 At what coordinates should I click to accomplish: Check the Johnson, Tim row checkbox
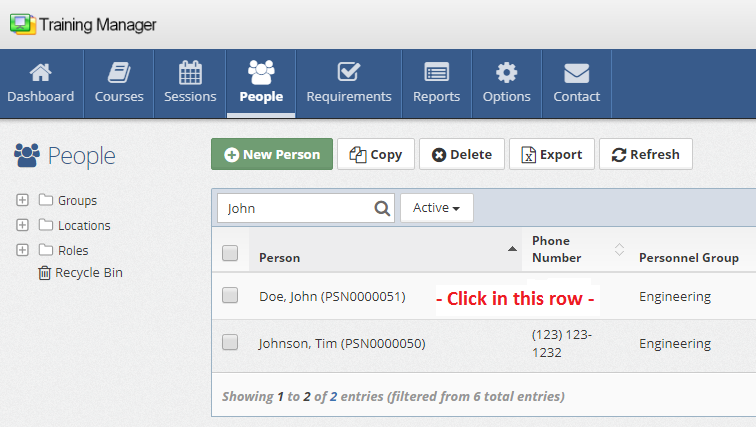pyautogui.click(x=230, y=342)
